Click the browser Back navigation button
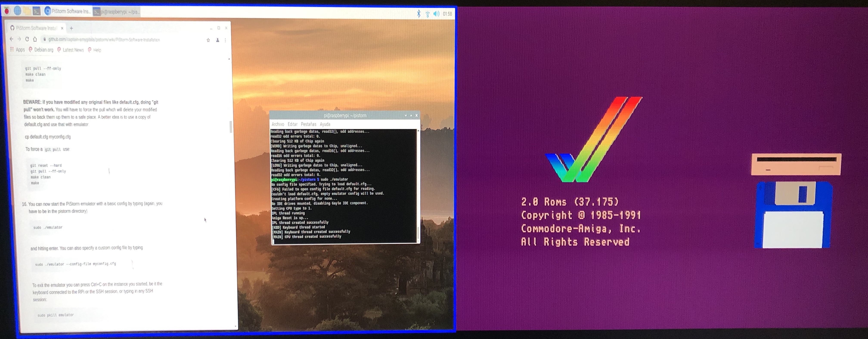868x339 pixels. click(x=11, y=39)
